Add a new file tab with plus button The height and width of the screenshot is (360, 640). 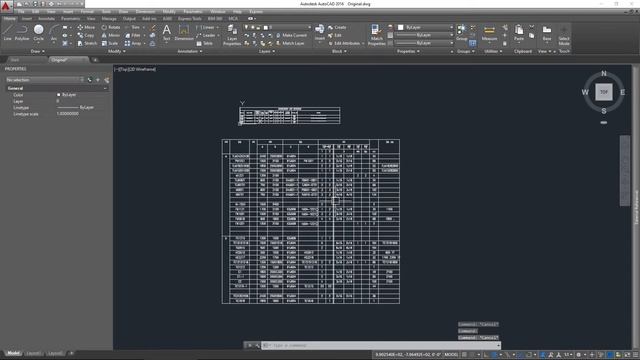(x=95, y=60)
